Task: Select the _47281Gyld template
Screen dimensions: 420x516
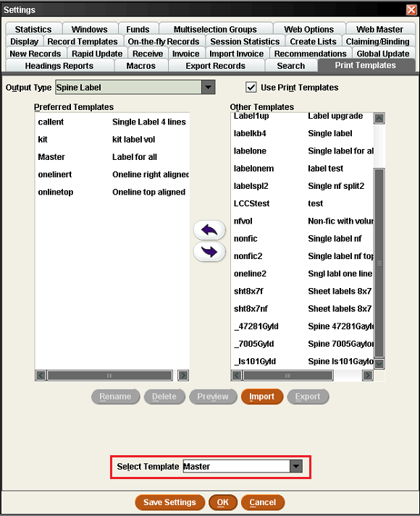Action: coord(303,326)
